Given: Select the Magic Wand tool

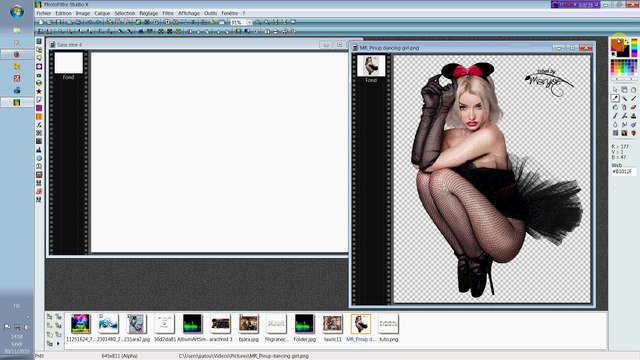Looking at the screenshot, I should pos(624,98).
